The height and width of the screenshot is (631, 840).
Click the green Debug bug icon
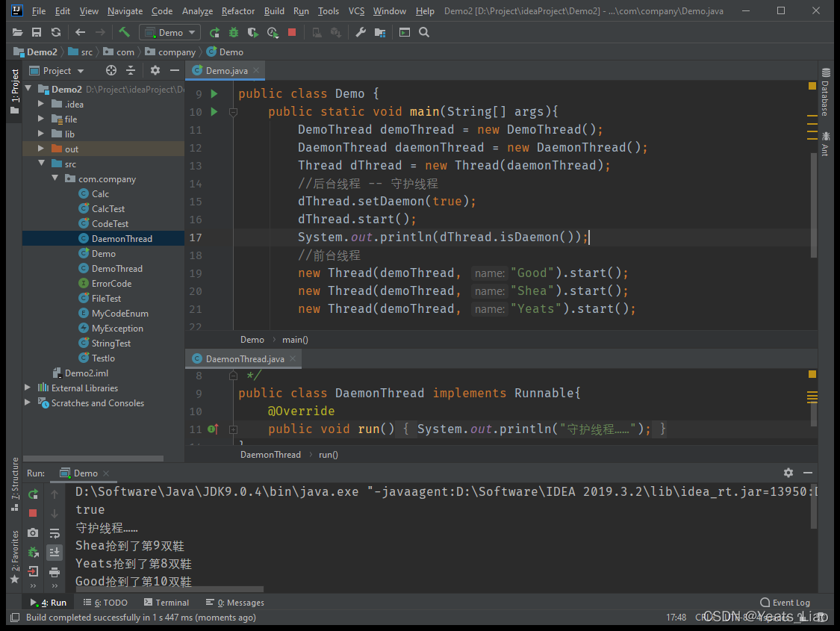pos(234,32)
